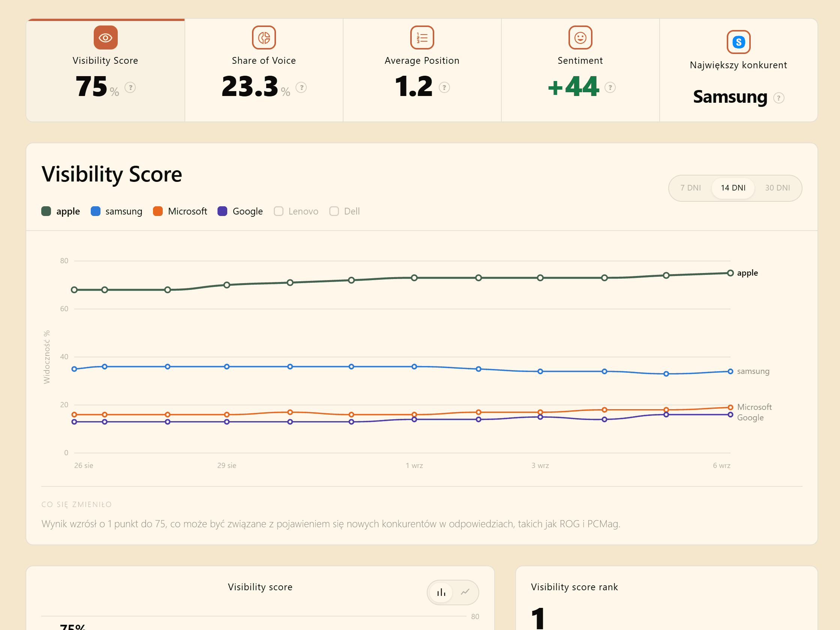Click the samsung line end label
Image resolution: width=840 pixels, height=630 pixels.
click(753, 371)
